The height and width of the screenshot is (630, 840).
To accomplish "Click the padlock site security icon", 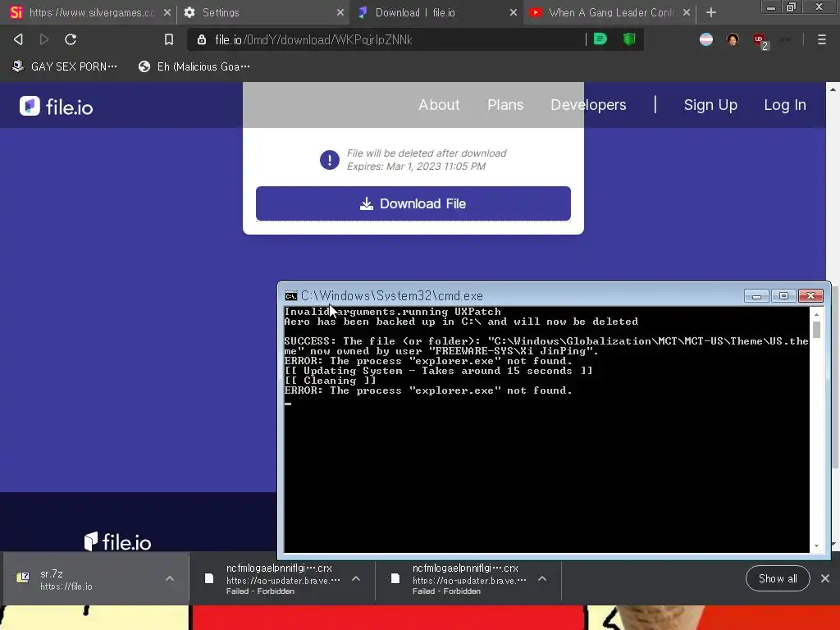I will [x=202, y=39].
